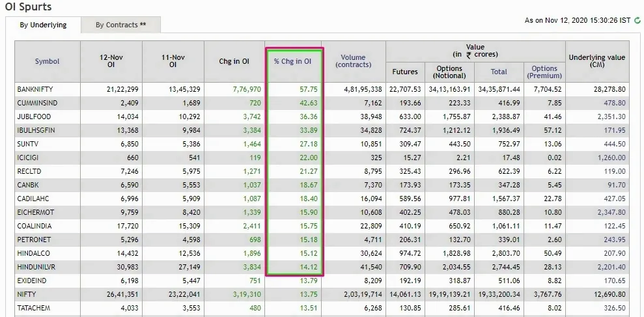Click the 11-Nov OI column header
The height and width of the screenshot is (317, 644).
173,61
